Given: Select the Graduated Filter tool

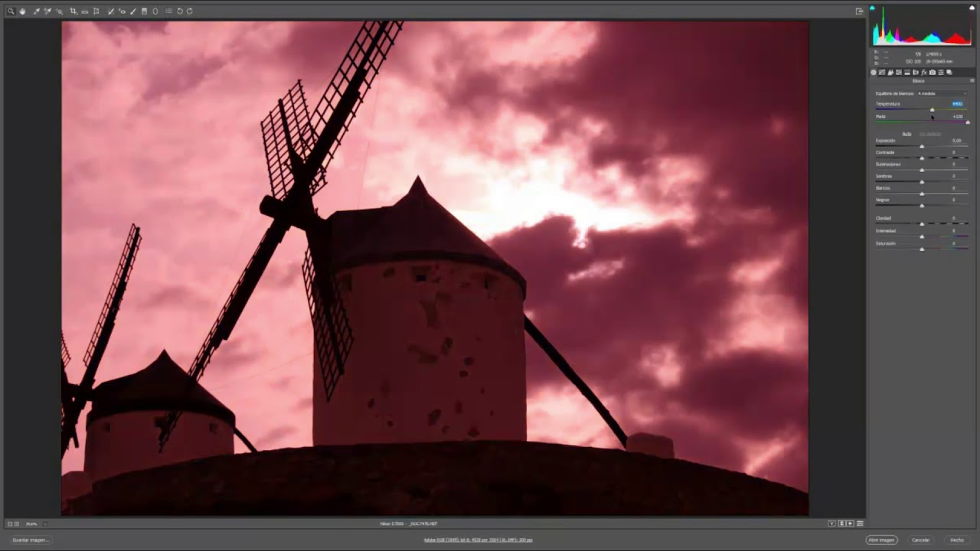Looking at the screenshot, I should coord(144,11).
